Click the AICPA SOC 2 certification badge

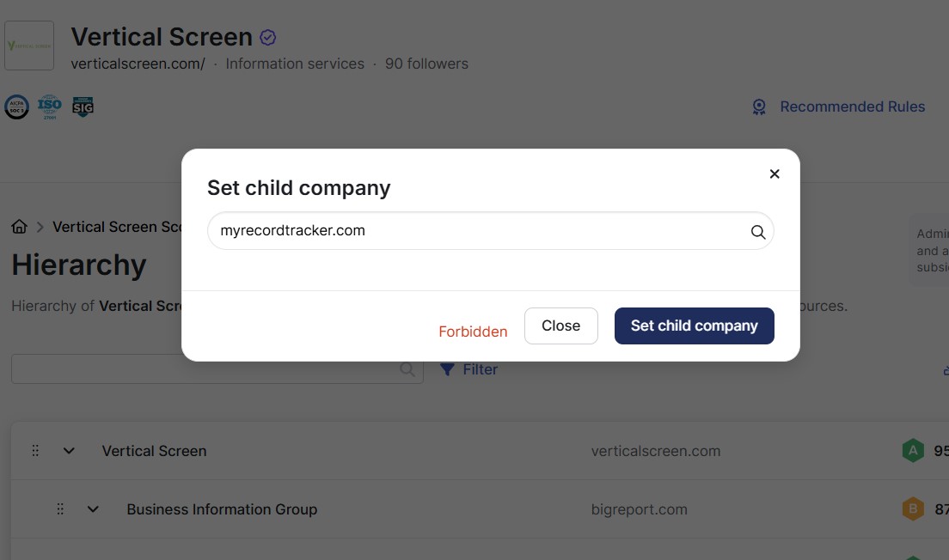coord(17,107)
